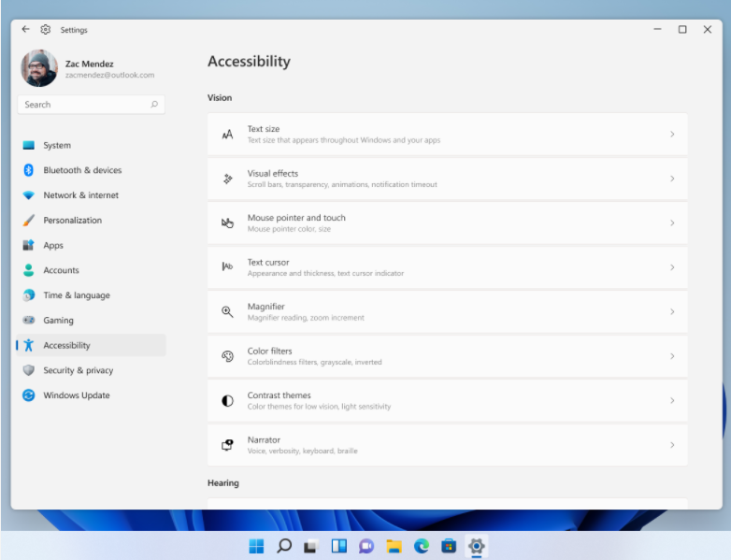Switch to Personalization in the sidebar

coord(72,221)
